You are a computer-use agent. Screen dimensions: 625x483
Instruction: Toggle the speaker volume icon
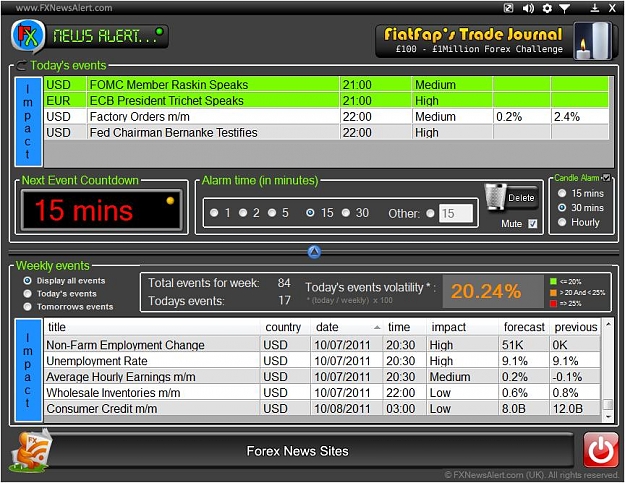[528, 8]
